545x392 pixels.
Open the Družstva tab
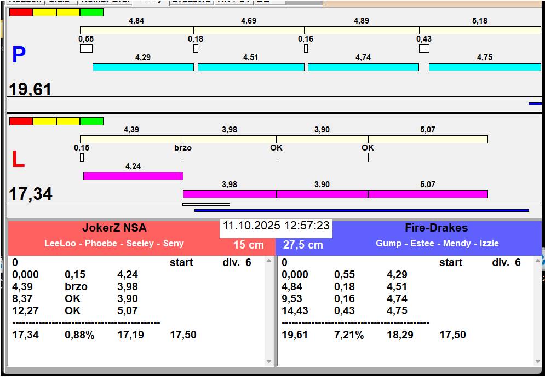pos(191,2)
